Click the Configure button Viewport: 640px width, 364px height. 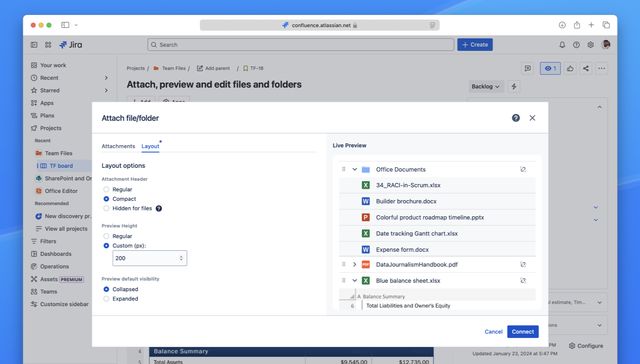pyautogui.click(x=586, y=346)
